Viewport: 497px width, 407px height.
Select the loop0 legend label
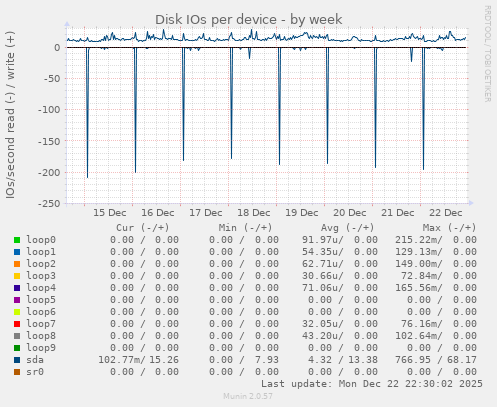point(41,240)
